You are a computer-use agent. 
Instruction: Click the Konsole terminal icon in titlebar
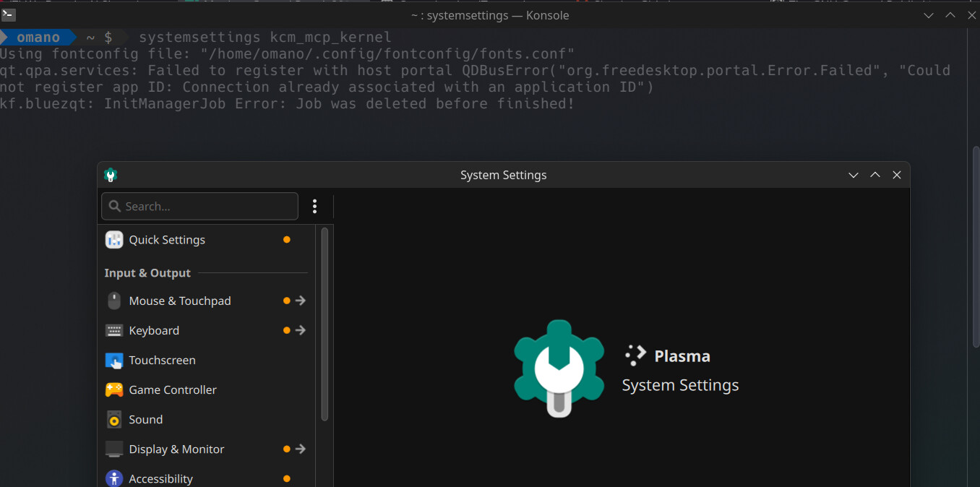8,14
